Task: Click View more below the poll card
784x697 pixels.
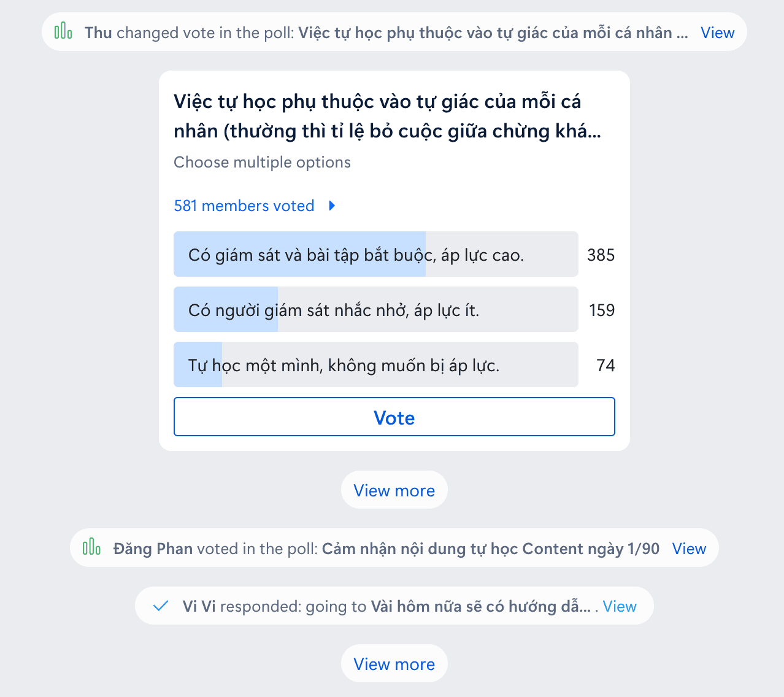Action: tap(394, 490)
